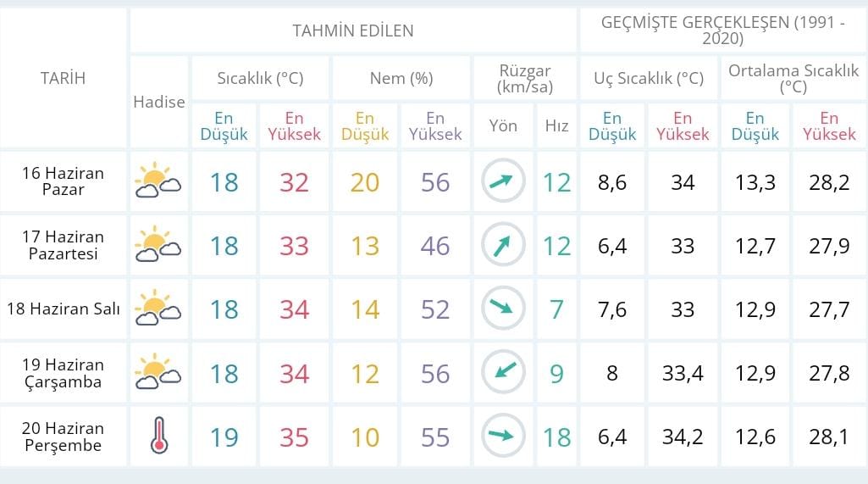Click the thermometer heat icon for 20 Haziran

click(x=159, y=436)
